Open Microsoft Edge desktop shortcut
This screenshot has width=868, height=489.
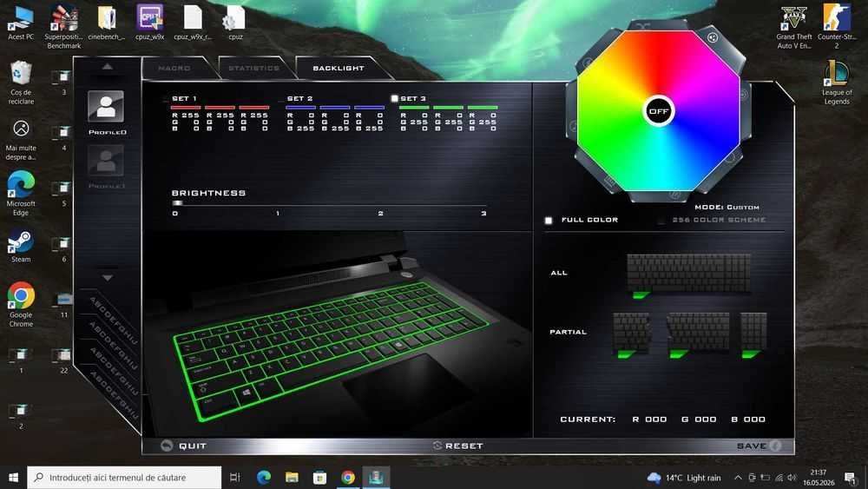point(21,194)
